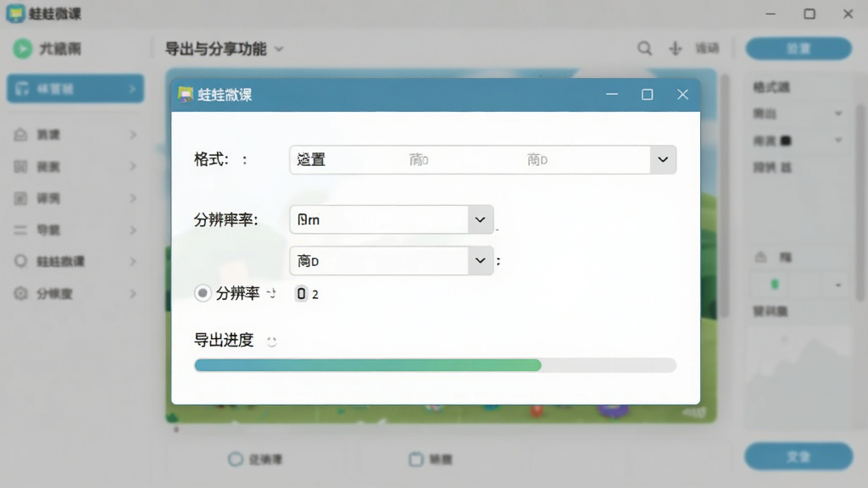Click the frog icon in dialog title bar
Image resolution: width=868 pixels, height=488 pixels.
click(x=186, y=95)
